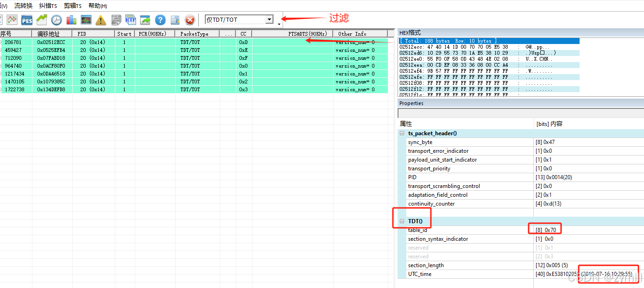Image resolution: width=644 pixels, height=288 pixels.
Task: Click the Other Info column header
Action: click(x=360, y=34)
